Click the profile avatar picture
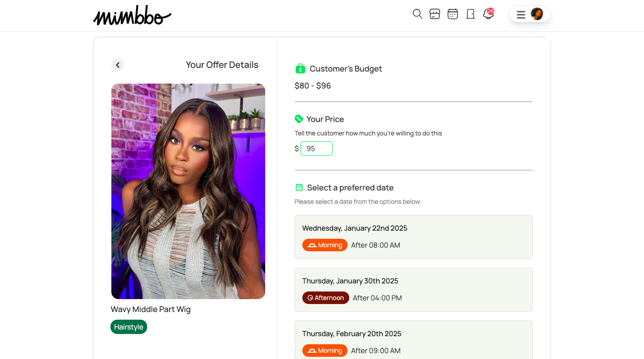 coord(537,14)
